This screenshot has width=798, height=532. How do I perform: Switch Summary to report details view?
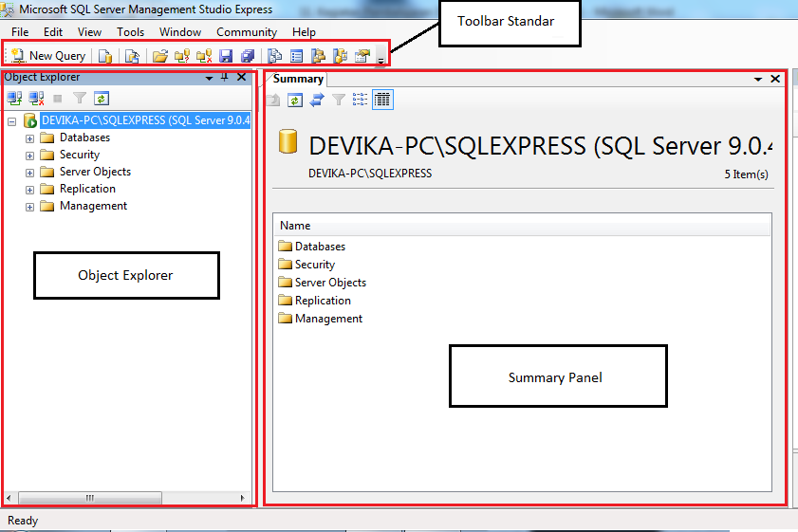[382, 100]
